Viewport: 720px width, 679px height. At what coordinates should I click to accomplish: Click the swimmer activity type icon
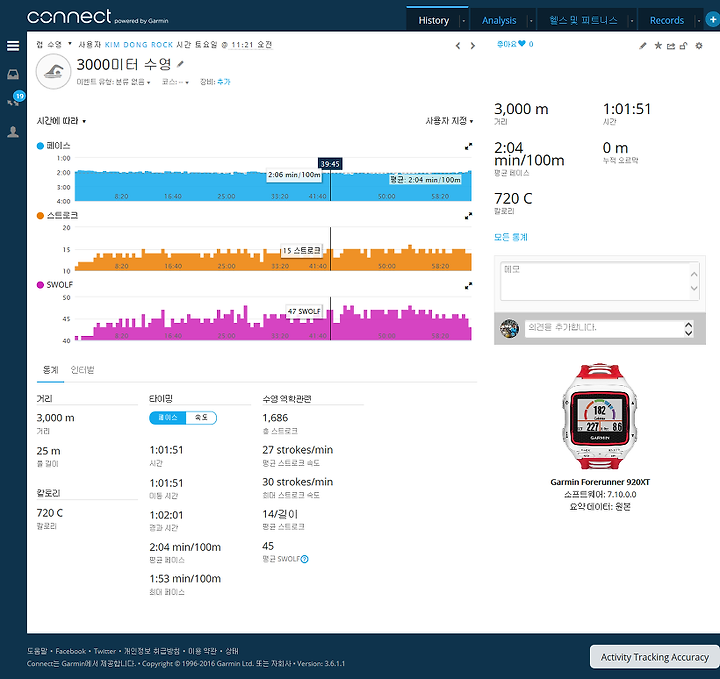[x=53, y=71]
